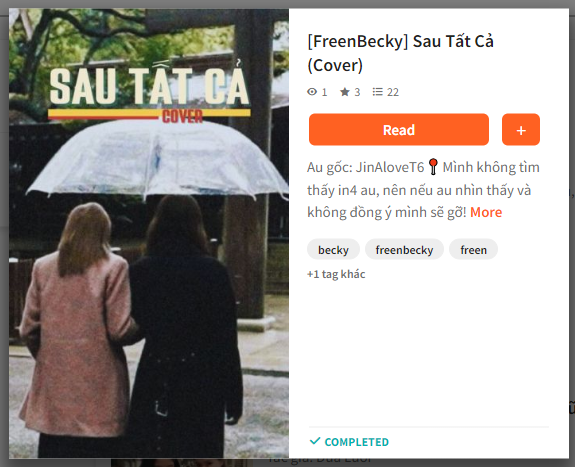Click the orange Read button
The width and height of the screenshot is (575, 467).
399,130
